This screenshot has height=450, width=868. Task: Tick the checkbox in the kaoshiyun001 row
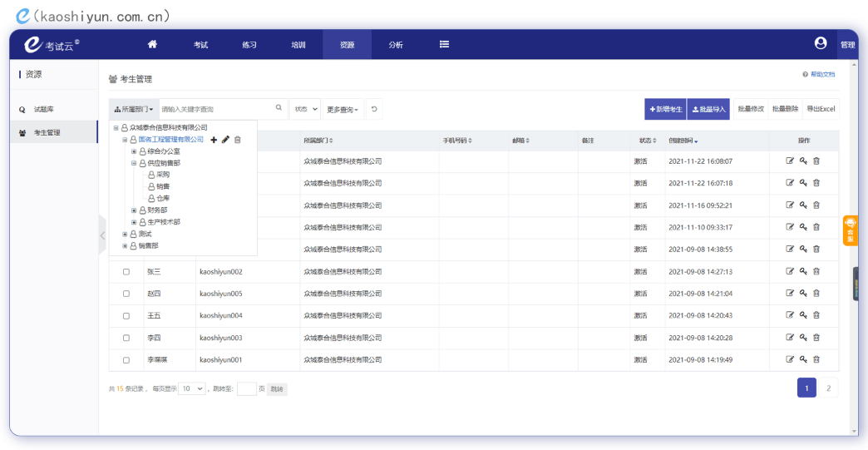[x=126, y=360]
